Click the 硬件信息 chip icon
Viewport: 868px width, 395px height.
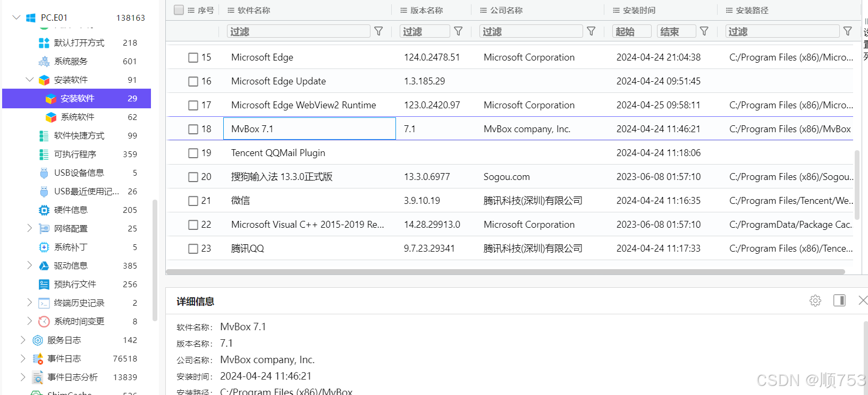(44, 210)
